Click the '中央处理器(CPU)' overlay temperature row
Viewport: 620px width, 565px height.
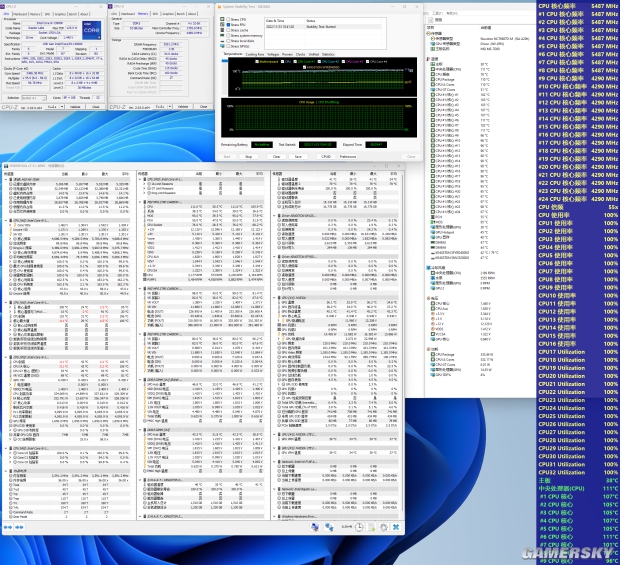click(578, 488)
